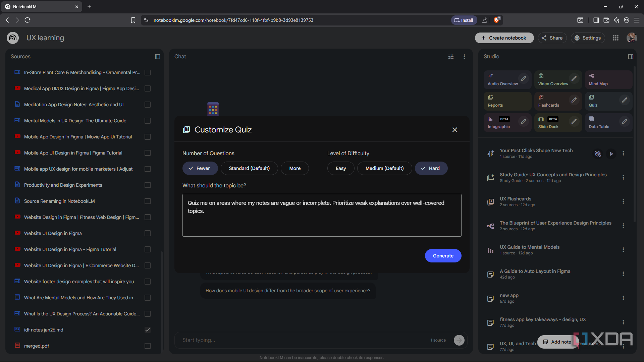Open the Google apps grid
This screenshot has height=362, width=644.
[x=616, y=38]
